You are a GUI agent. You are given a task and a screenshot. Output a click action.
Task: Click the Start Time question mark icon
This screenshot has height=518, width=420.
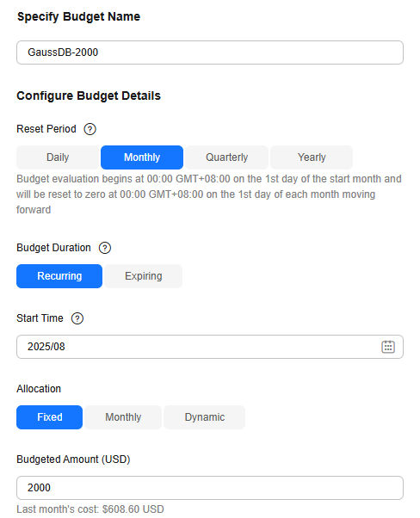(77, 318)
